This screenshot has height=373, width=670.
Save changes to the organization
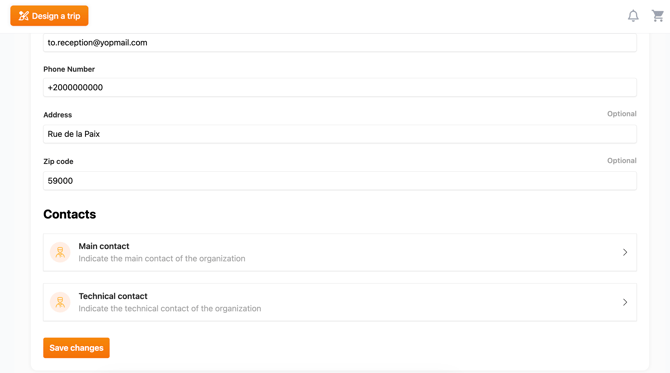pos(76,348)
